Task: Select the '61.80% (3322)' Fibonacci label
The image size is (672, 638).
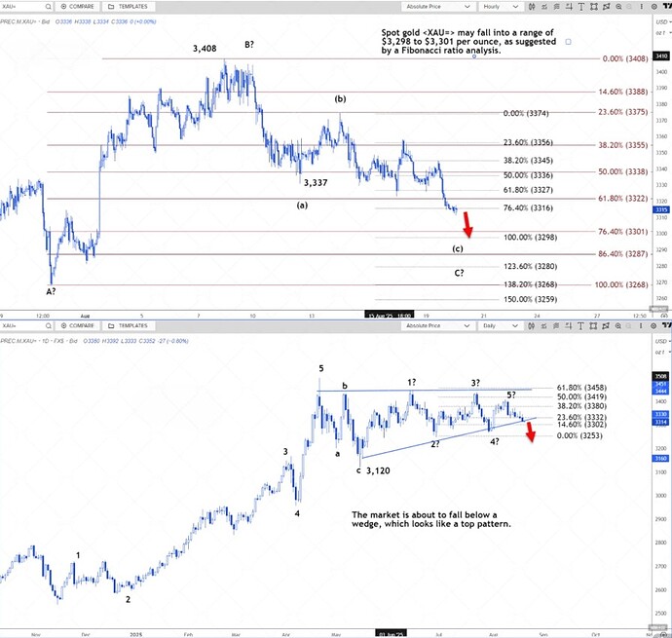Action: point(623,198)
